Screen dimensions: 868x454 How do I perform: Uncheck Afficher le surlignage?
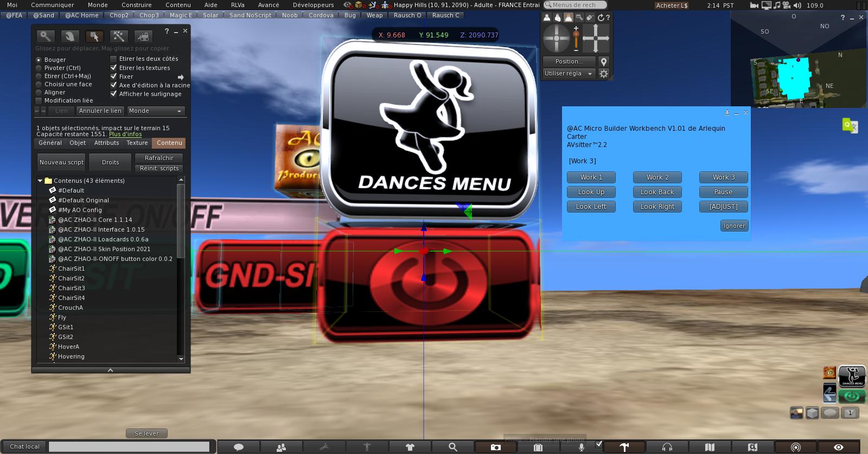113,94
